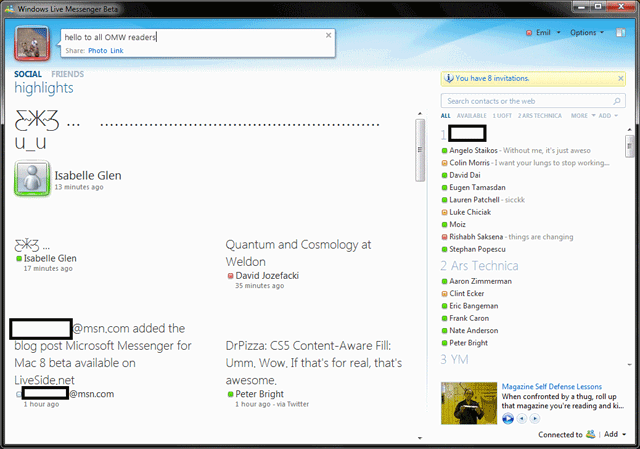The height and width of the screenshot is (449, 640).
Task: Open DrPizza CS5 Content-Aware Fill post
Action: tap(313, 363)
